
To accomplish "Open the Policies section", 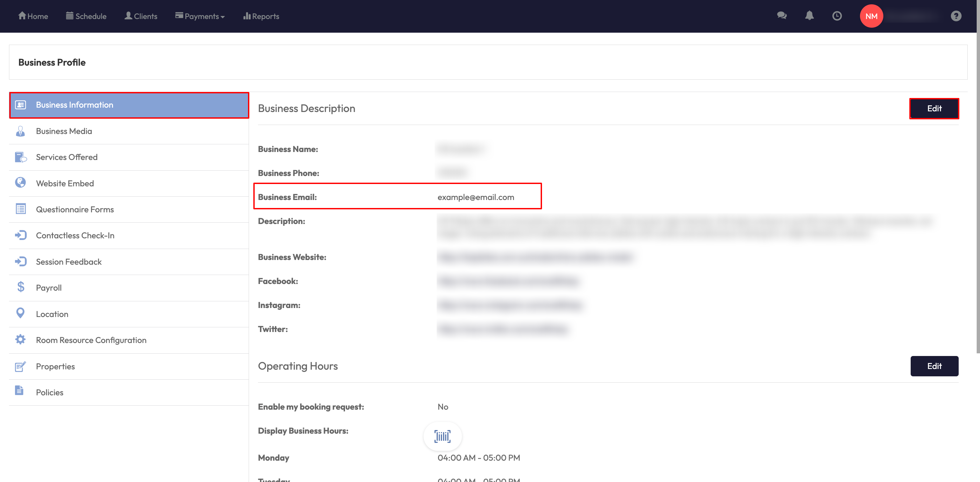I will (x=49, y=392).
